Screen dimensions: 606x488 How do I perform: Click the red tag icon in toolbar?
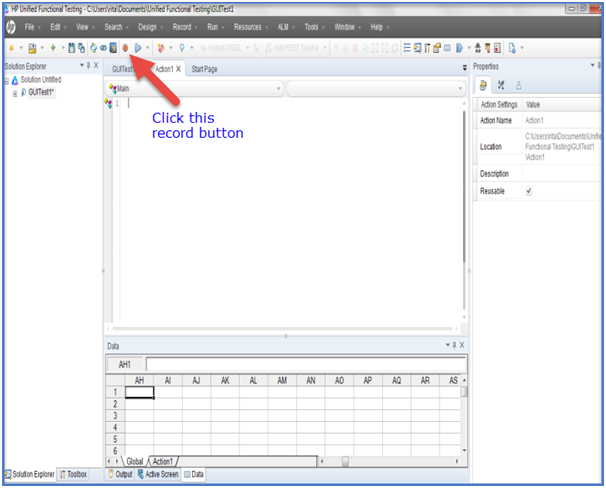tap(161, 48)
